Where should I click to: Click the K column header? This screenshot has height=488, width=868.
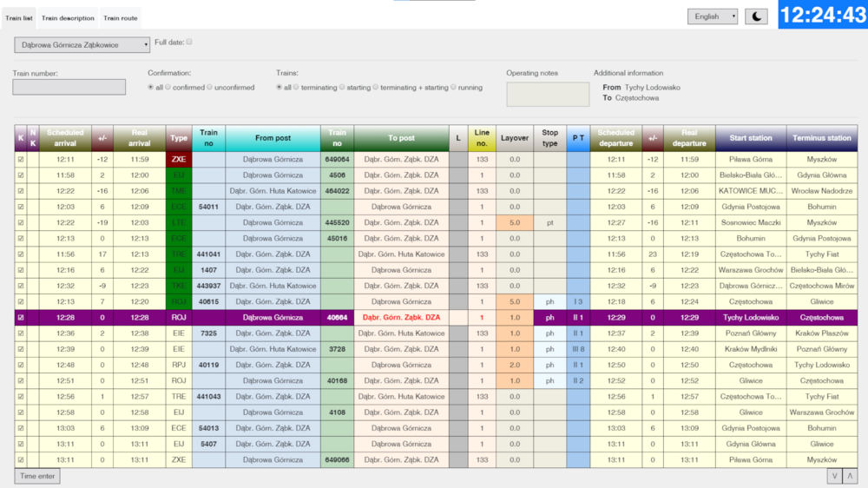coord(20,138)
